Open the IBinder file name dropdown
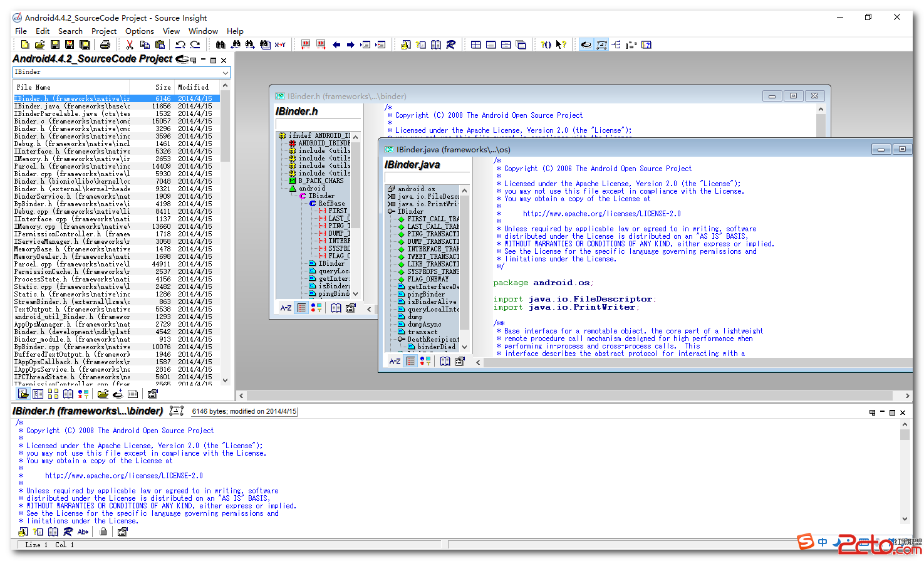Viewport: 924px width, 561px height. tap(226, 73)
